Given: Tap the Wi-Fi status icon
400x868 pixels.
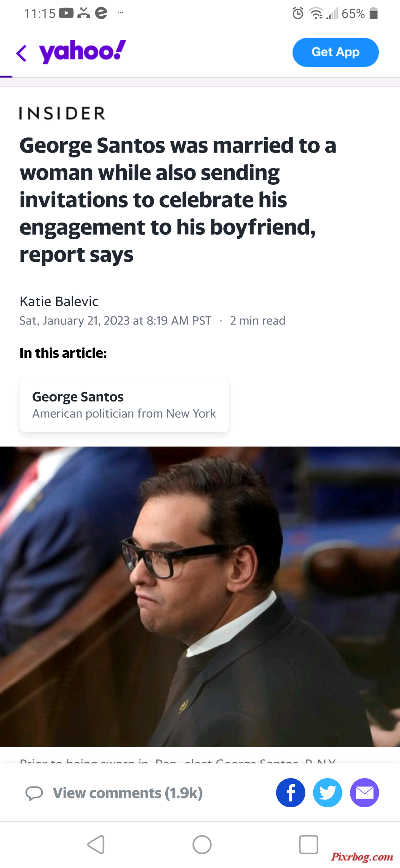Looking at the screenshot, I should point(316,14).
